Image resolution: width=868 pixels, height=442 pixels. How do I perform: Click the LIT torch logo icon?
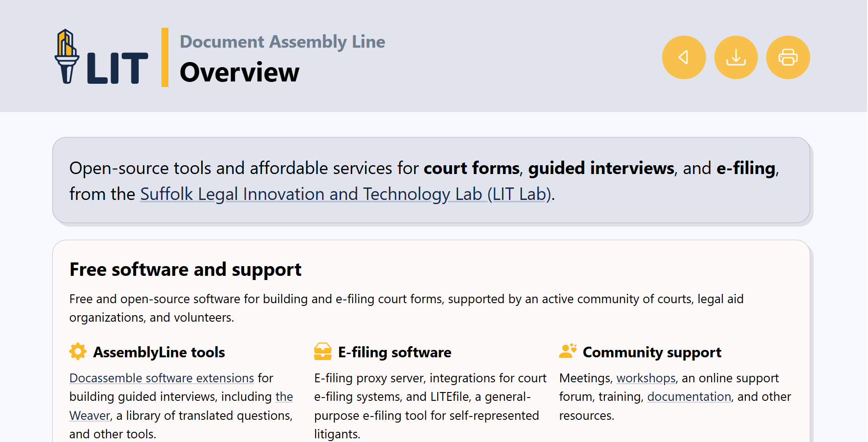click(67, 56)
